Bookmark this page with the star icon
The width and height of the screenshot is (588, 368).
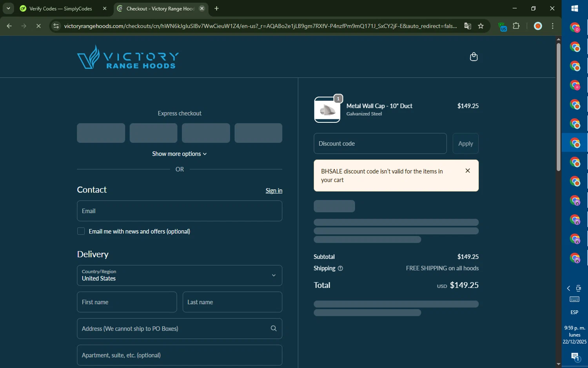click(481, 26)
